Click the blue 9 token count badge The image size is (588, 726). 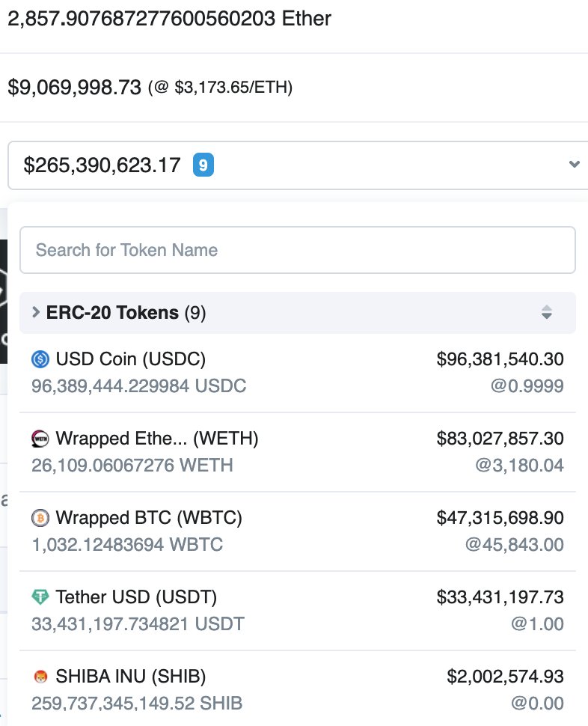tap(203, 165)
